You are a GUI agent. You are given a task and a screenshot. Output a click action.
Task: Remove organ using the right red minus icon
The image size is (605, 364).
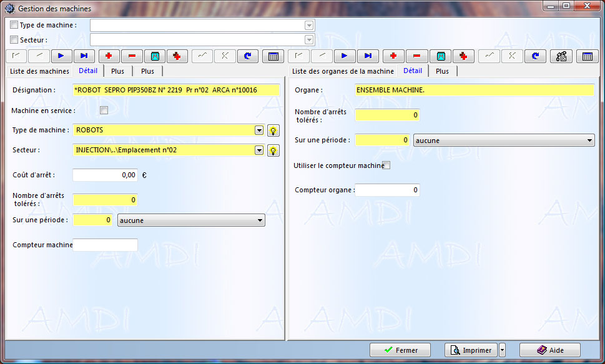pos(416,56)
